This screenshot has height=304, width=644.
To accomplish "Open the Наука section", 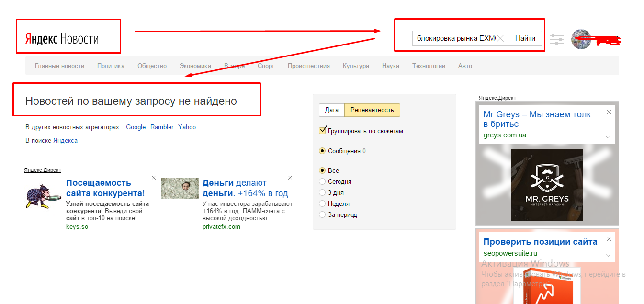I will (x=391, y=66).
